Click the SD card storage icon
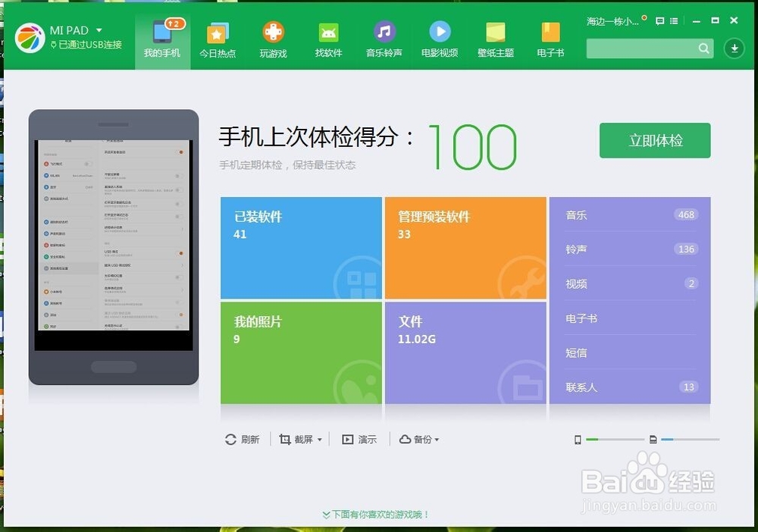 [653, 440]
